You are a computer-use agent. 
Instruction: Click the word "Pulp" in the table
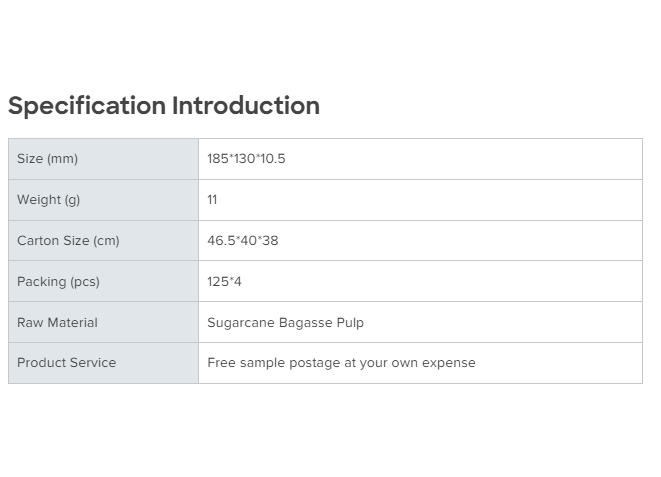[349, 323]
